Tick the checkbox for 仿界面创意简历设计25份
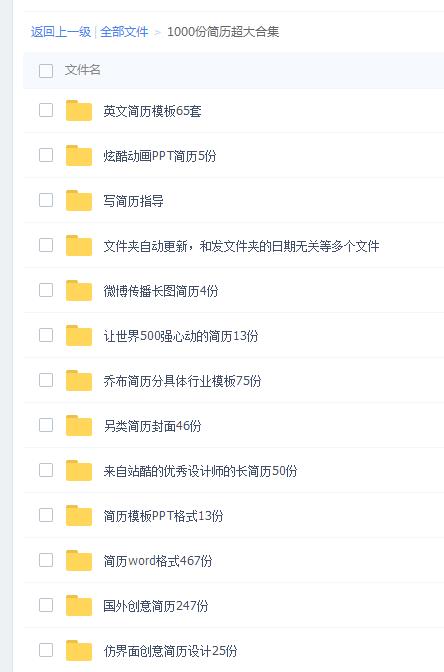 (46, 650)
